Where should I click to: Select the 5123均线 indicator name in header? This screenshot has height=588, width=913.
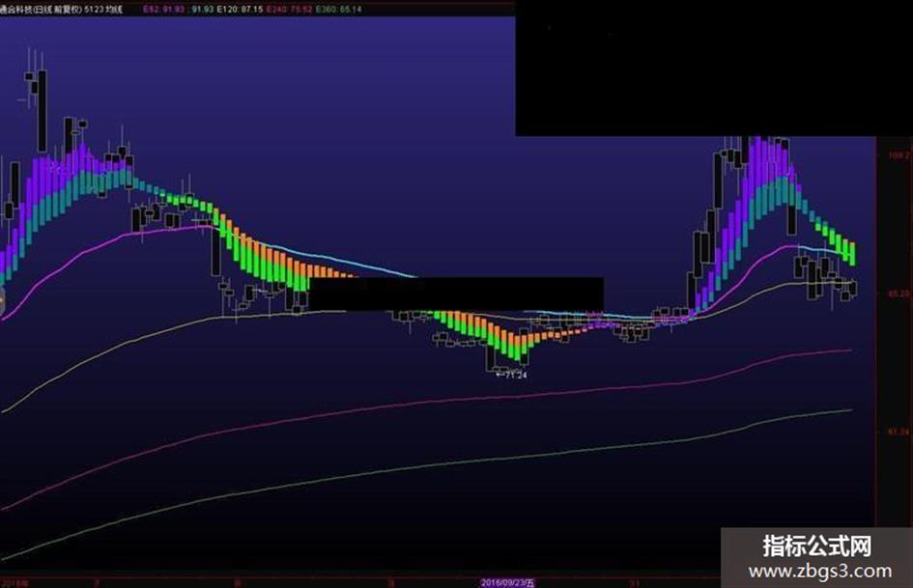[103, 9]
